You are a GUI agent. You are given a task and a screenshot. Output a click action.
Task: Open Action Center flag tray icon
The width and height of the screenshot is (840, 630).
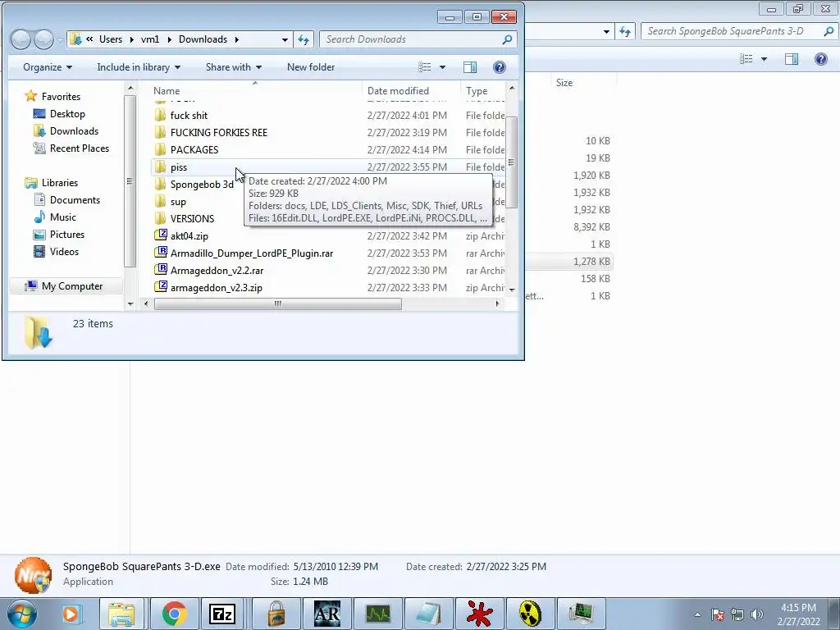click(x=718, y=614)
